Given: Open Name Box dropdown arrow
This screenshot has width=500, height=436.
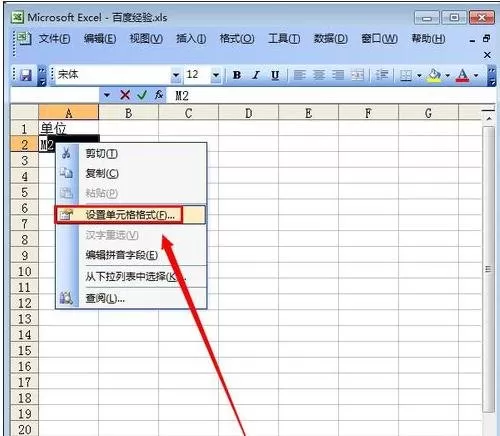Looking at the screenshot, I should (x=107, y=95).
